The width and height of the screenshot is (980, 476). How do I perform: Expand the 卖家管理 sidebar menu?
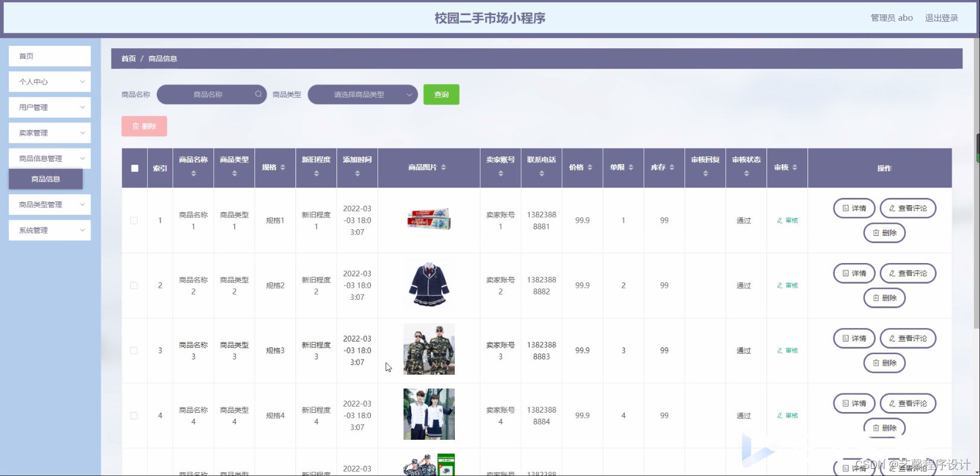(49, 133)
